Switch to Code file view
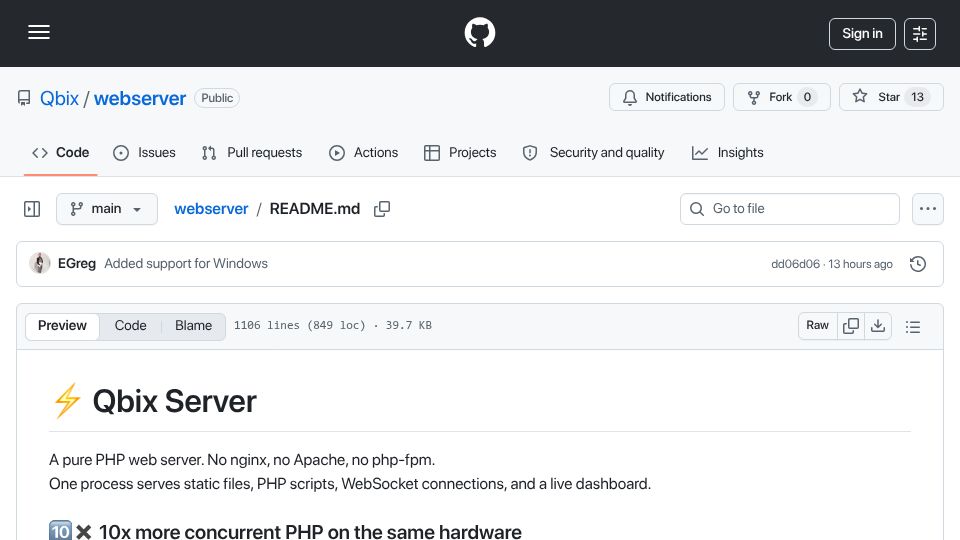The image size is (960, 540). (x=130, y=326)
